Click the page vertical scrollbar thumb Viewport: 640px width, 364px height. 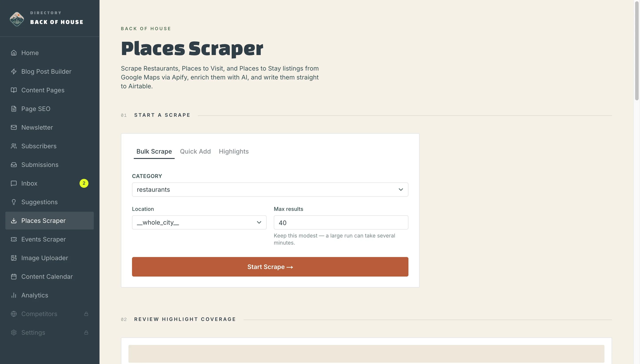click(x=637, y=51)
